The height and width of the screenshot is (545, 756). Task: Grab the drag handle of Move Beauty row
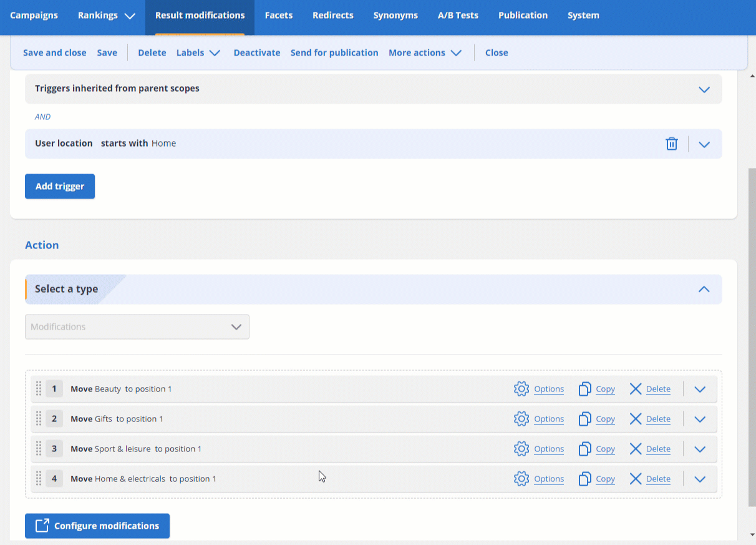point(38,388)
